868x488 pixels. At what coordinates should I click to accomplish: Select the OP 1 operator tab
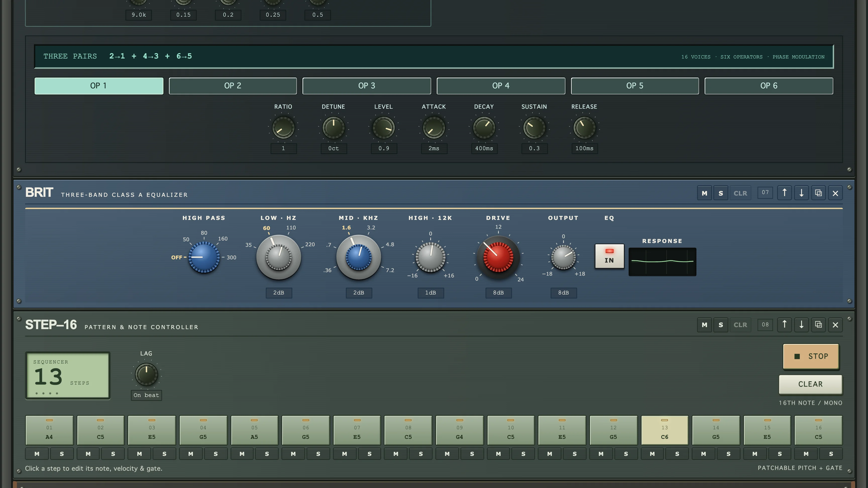[x=99, y=86]
